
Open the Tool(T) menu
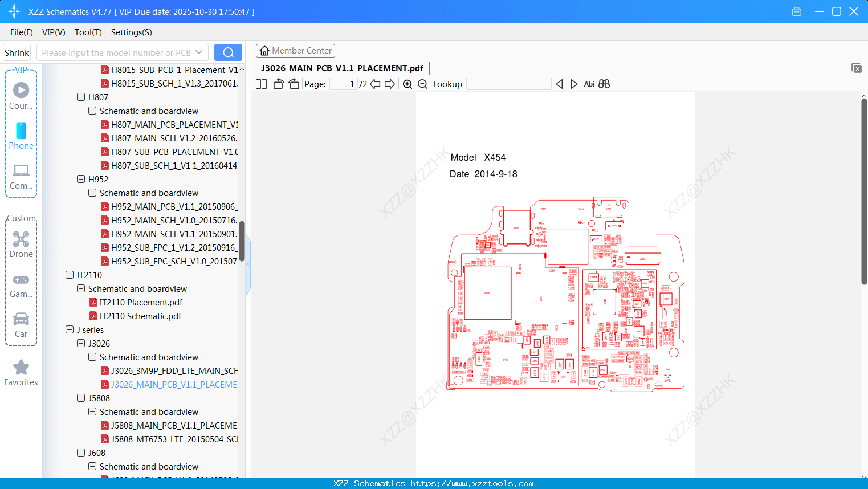(x=88, y=32)
